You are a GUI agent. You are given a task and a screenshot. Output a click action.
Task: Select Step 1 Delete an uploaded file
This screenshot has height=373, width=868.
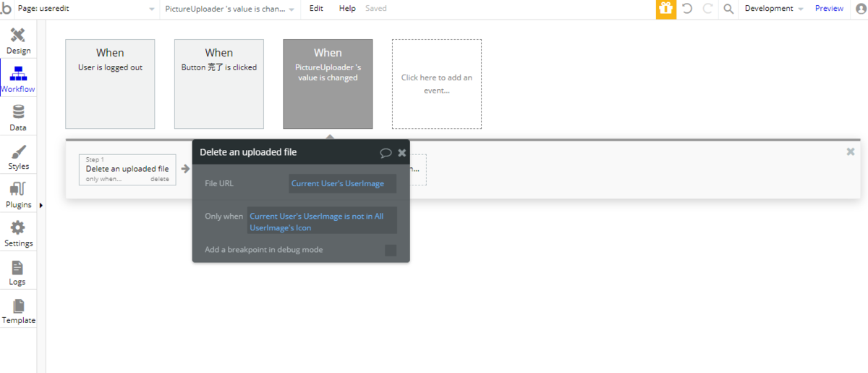coord(127,169)
